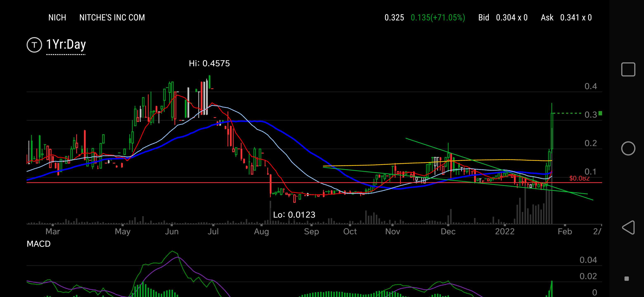Tap the 0.04 MACD axis label
Viewport: 644px width, 297px height.
pos(588,260)
